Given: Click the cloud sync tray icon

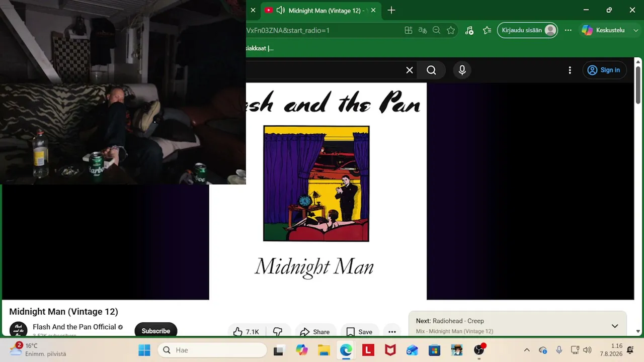Looking at the screenshot, I should point(543,350).
